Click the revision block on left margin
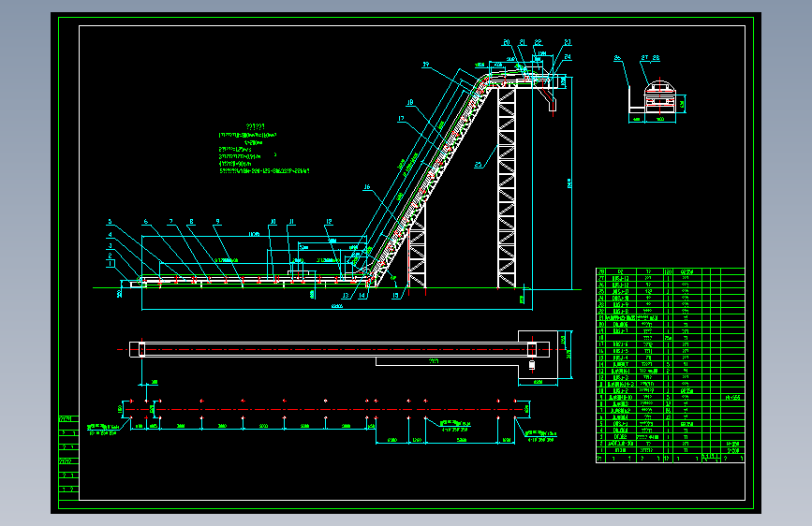This screenshot has width=812, height=526. [68, 458]
